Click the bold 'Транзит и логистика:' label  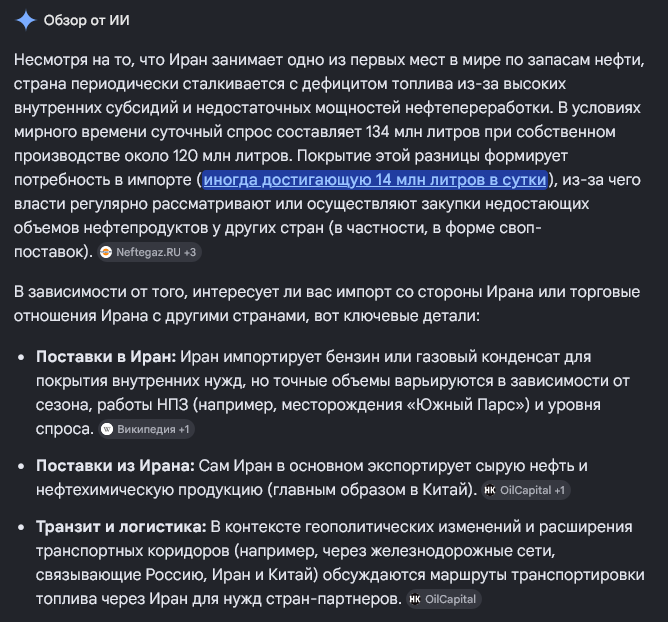(121, 527)
